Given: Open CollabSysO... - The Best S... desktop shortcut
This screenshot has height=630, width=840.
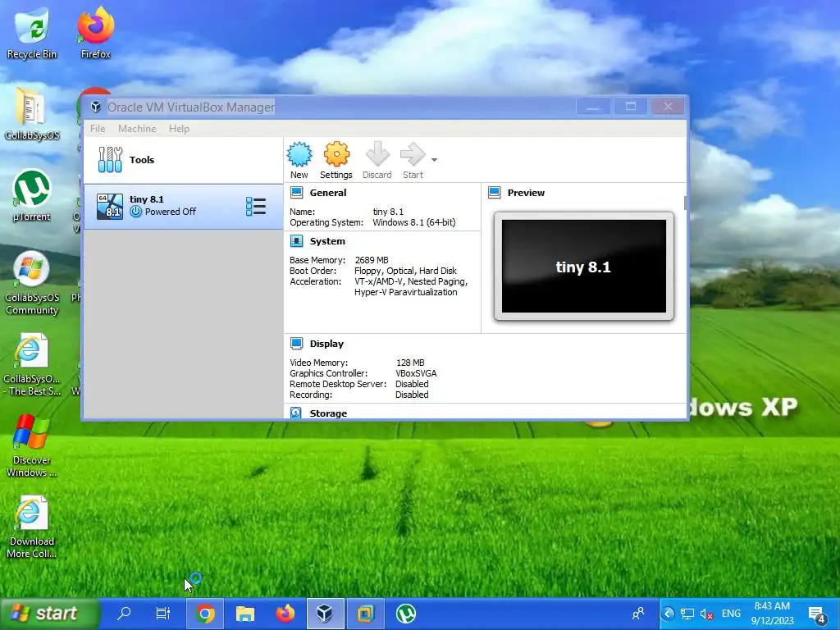Looking at the screenshot, I should (32, 365).
